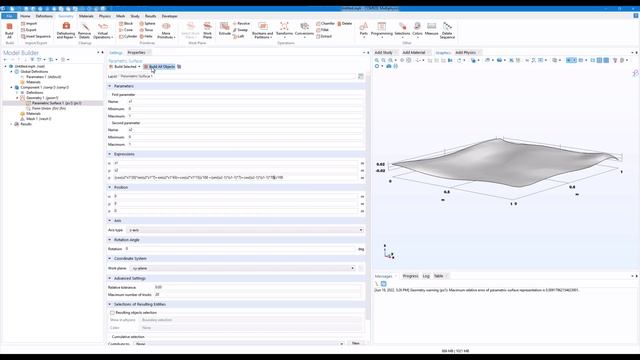Click the Measure tool in ribbon

(431, 29)
